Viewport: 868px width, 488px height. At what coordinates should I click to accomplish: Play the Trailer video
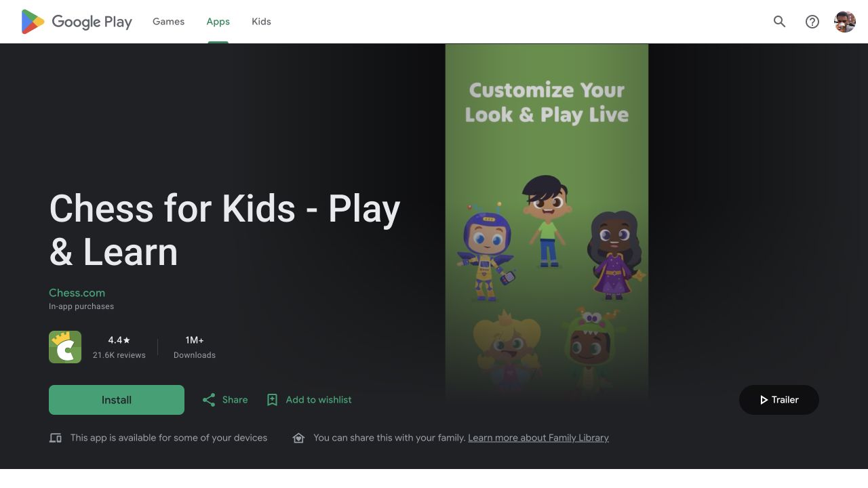[x=779, y=400]
